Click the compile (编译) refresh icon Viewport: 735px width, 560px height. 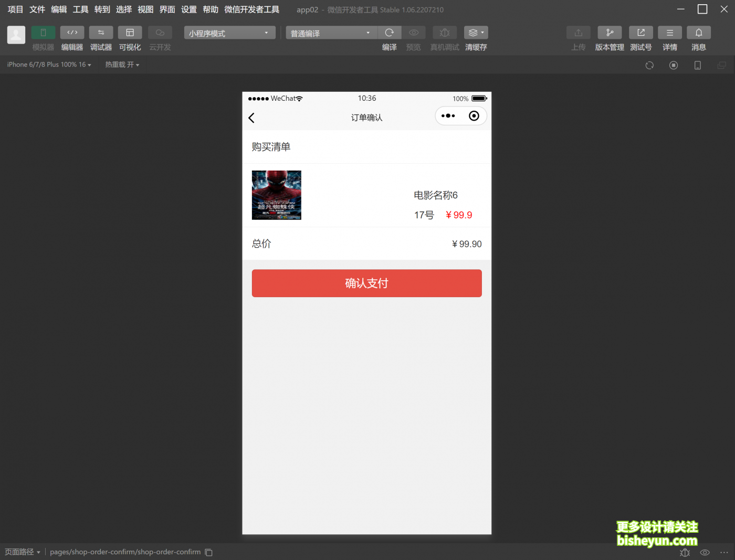[x=390, y=33]
